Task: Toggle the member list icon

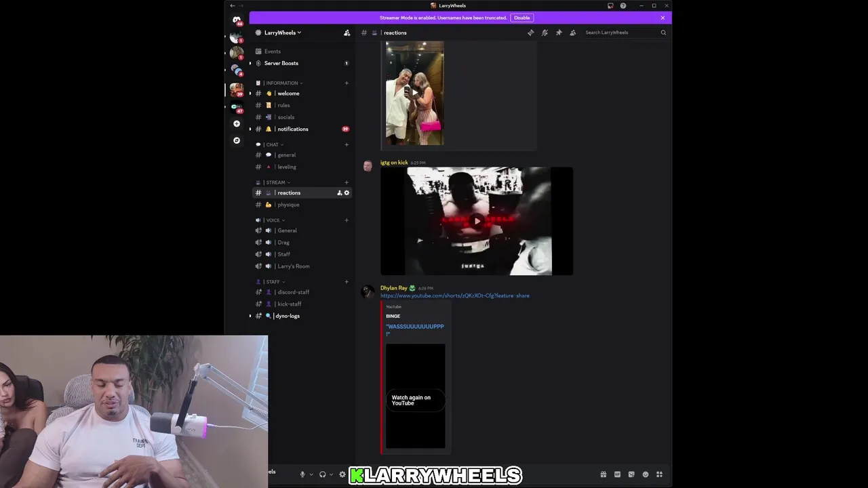Action: coord(573,33)
